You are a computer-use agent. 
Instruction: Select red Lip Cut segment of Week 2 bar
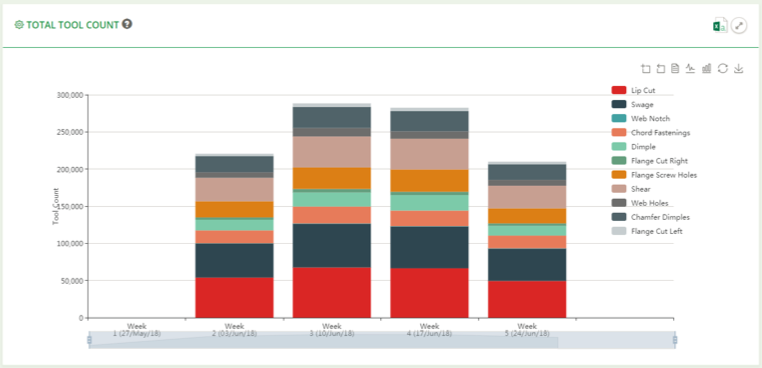(x=234, y=298)
